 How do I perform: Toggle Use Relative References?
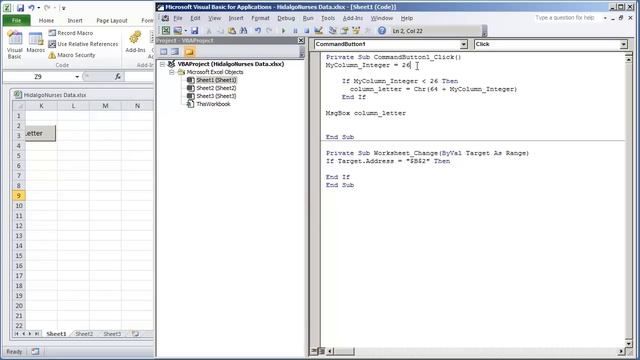point(83,44)
